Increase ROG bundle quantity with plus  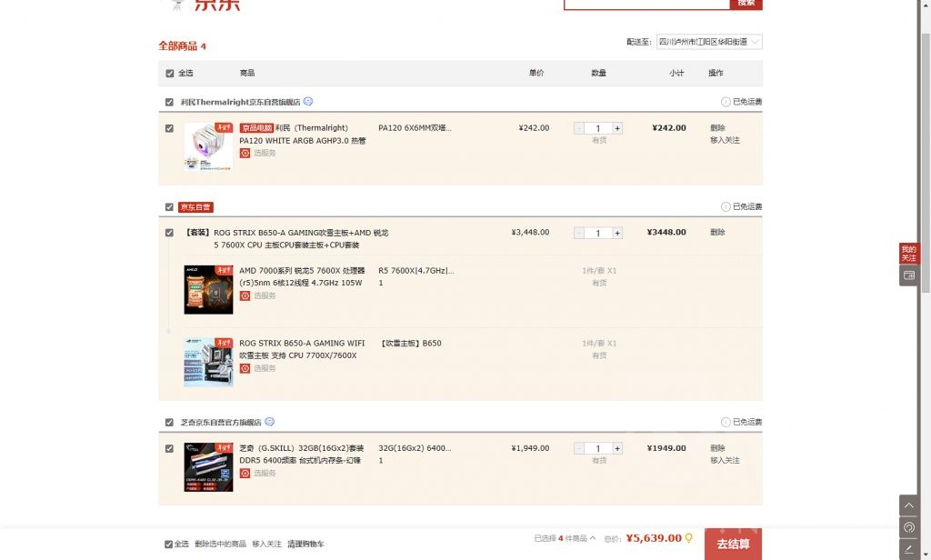pos(617,233)
